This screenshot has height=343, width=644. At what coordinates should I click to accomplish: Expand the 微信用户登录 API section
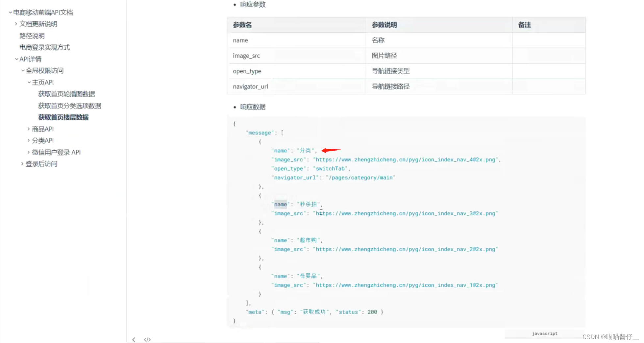(x=29, y=152)
